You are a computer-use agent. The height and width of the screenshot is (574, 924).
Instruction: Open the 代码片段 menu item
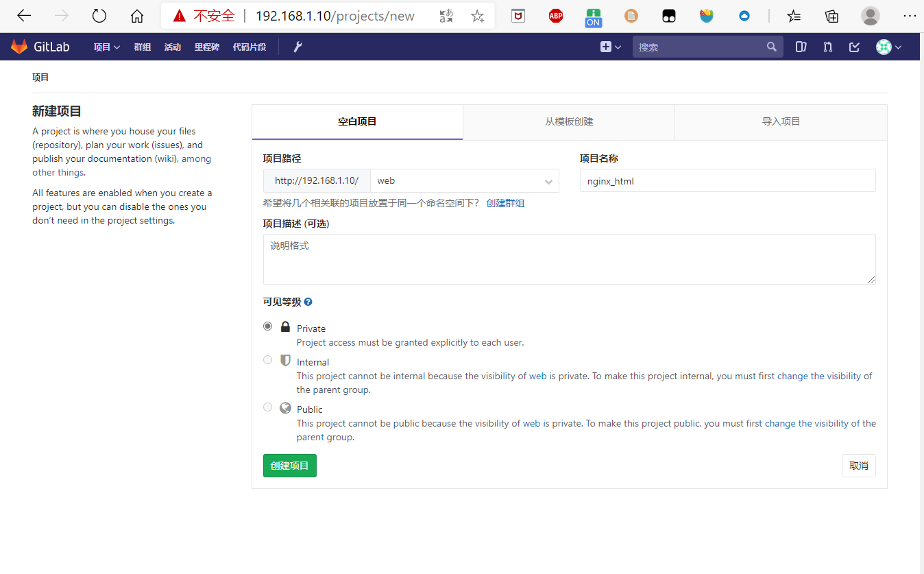pyautogui.click(x=250, y=47)
